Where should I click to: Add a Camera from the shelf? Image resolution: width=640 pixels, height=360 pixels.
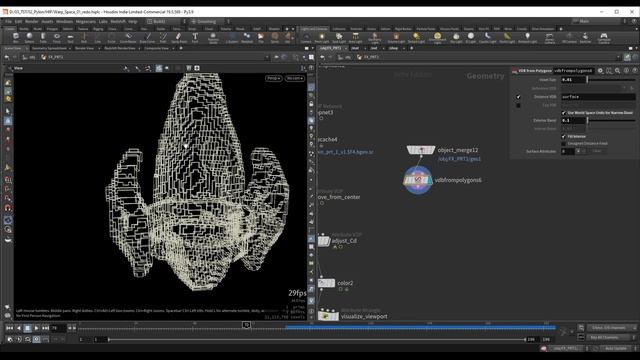pyautogui.click(x=306, y=38)
